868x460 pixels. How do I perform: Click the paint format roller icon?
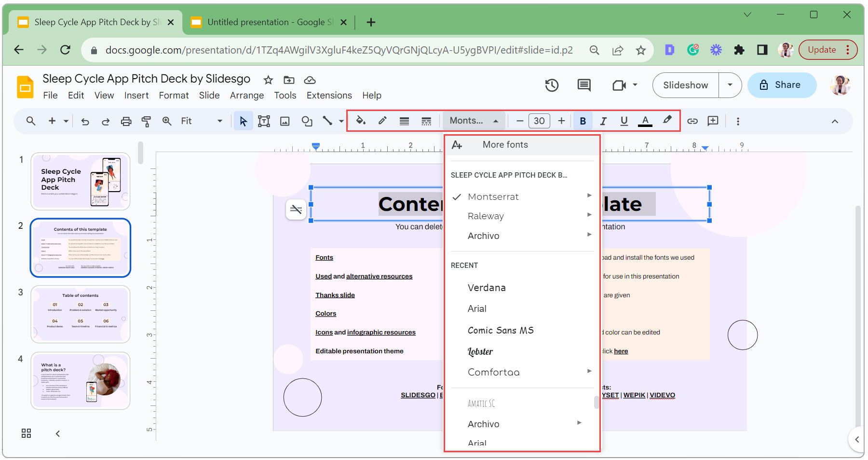(146, 121)
